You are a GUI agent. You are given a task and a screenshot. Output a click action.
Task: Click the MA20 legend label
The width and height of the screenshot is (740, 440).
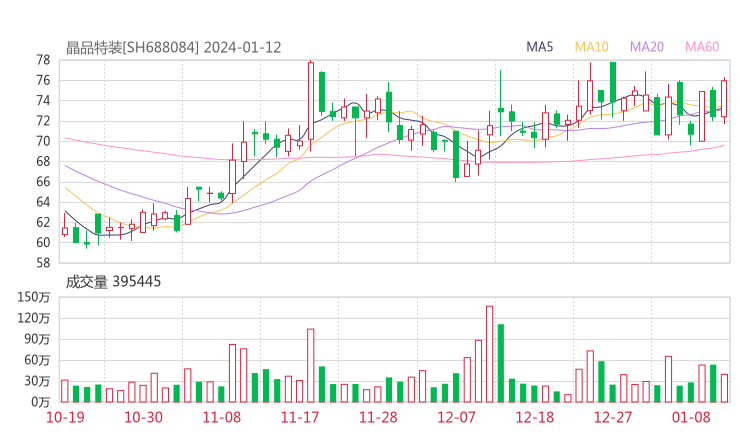[647, 47]
